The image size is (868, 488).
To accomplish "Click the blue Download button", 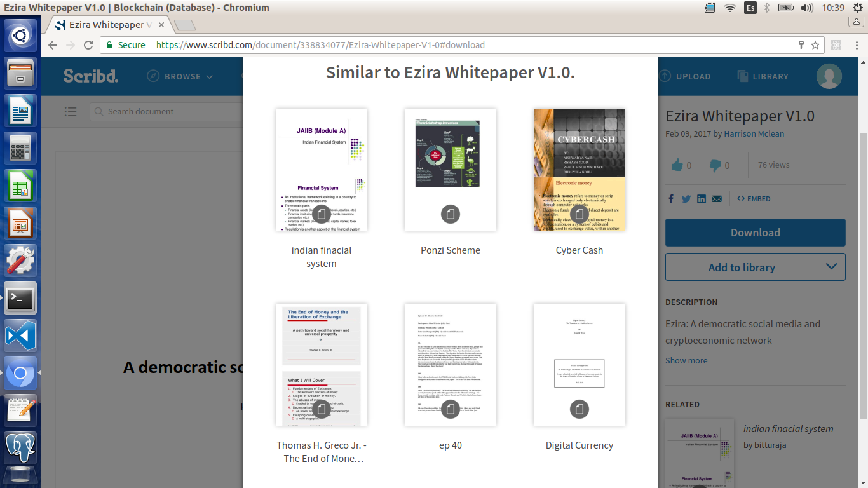I will (756, 233).
